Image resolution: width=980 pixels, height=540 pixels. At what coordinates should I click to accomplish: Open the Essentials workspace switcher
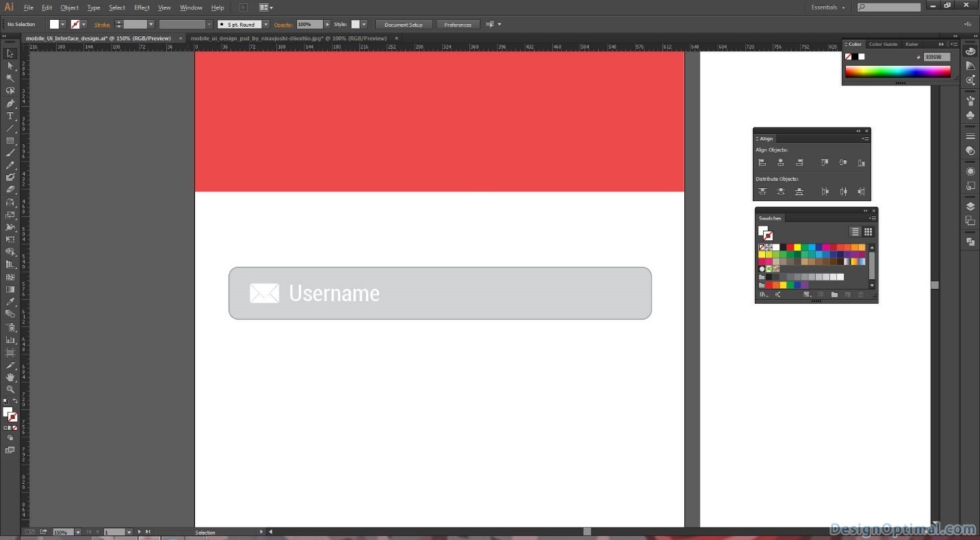tap(828, 7)
